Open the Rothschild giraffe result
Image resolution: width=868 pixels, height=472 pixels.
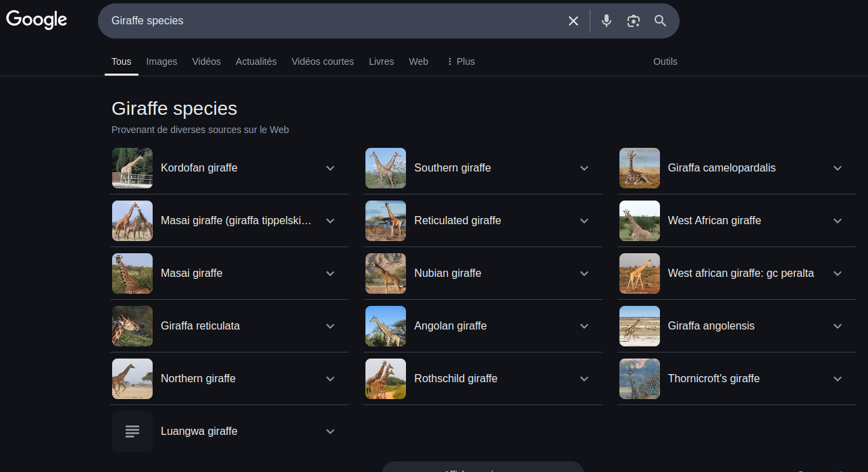pyautogui.click(x=455, y=379)
